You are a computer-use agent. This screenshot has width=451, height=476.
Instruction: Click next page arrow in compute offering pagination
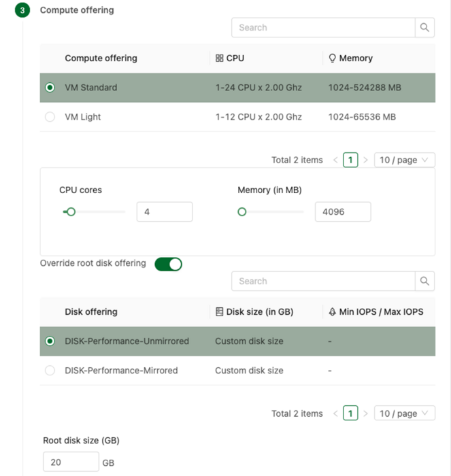coord(366,160)
